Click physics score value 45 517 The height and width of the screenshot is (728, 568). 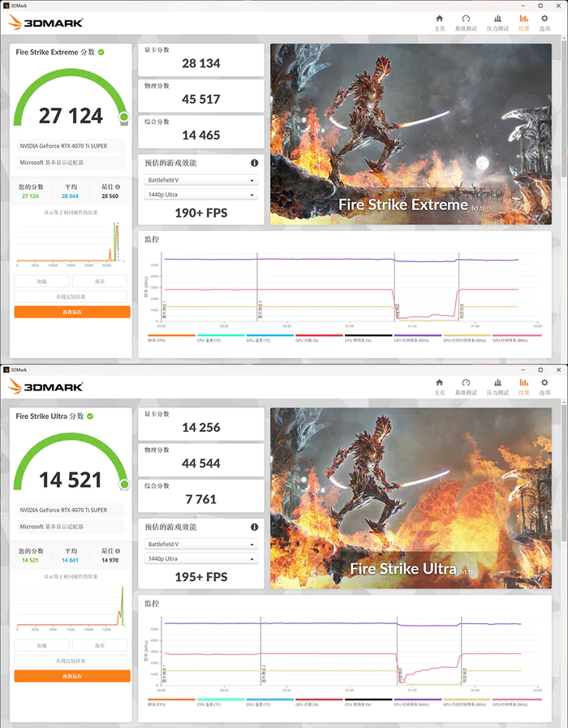(x=201, y=99)
